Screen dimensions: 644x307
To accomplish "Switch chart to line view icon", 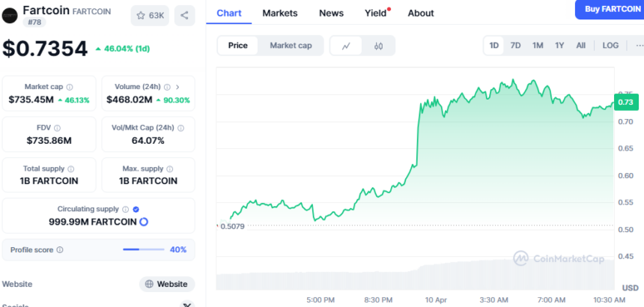I will click(346, 46).
